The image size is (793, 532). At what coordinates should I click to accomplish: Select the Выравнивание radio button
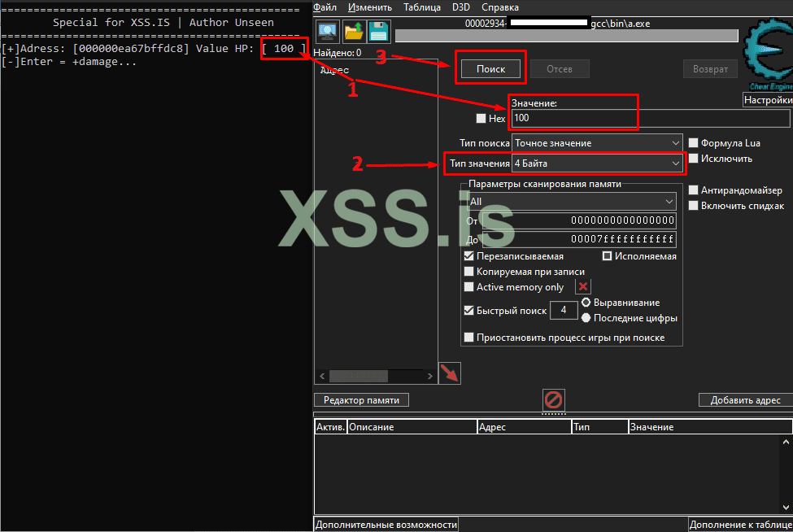point(586,303)
